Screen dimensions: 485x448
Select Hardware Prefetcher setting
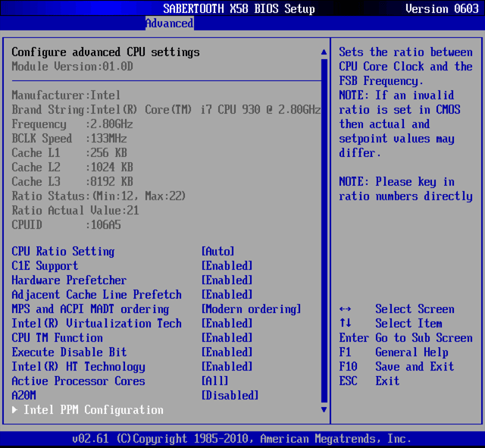tap(69, 280)
